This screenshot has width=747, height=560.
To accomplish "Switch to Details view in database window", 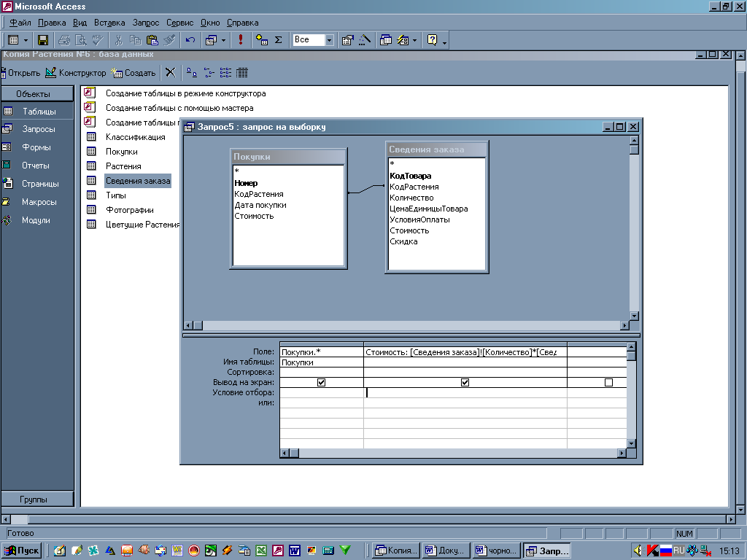I will [242, 73].
